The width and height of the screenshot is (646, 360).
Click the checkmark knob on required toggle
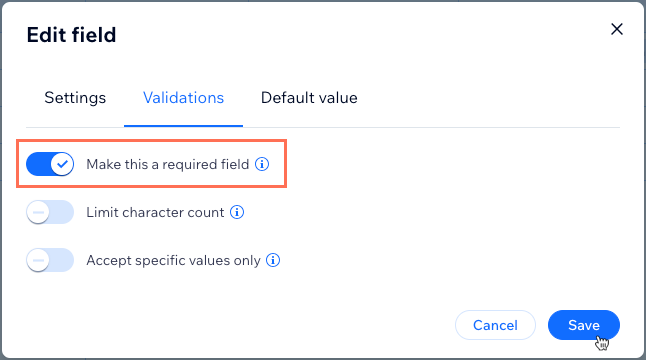pos(62,164)
